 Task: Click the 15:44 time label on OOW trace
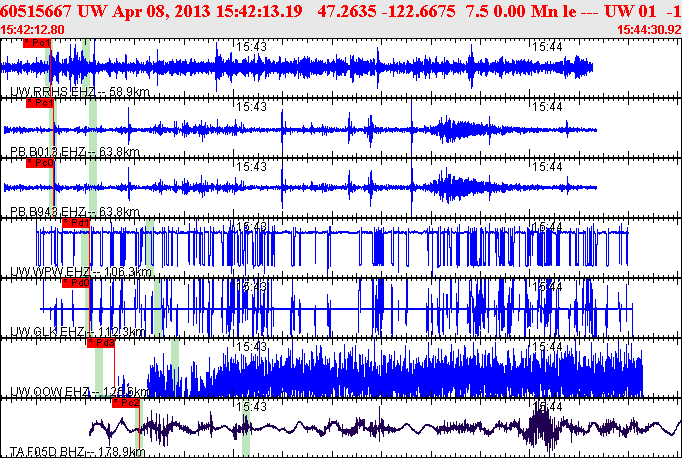(x=547, y=347)
